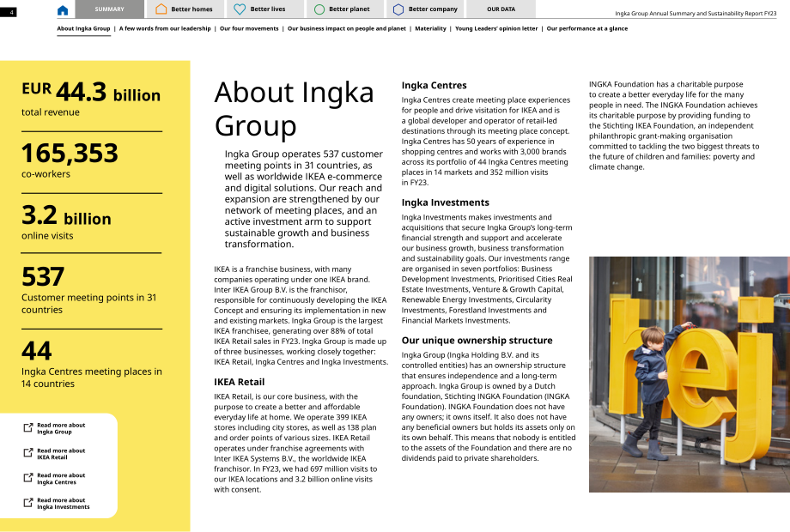The width and height of the screenshot is (790, 532).
Task: Open Our business impact on people and planet
Action: click(347, 28)
